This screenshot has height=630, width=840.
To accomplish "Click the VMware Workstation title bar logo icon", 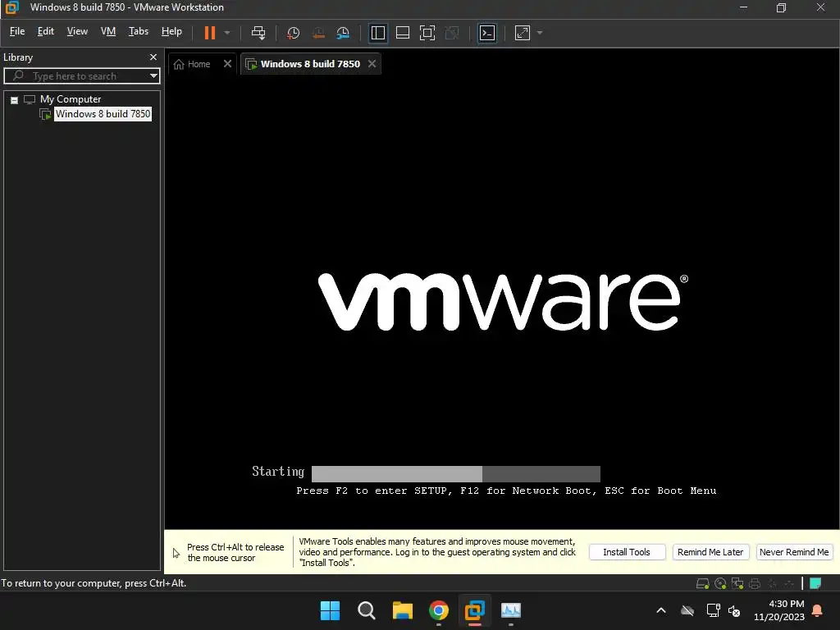I will point(11,7).
